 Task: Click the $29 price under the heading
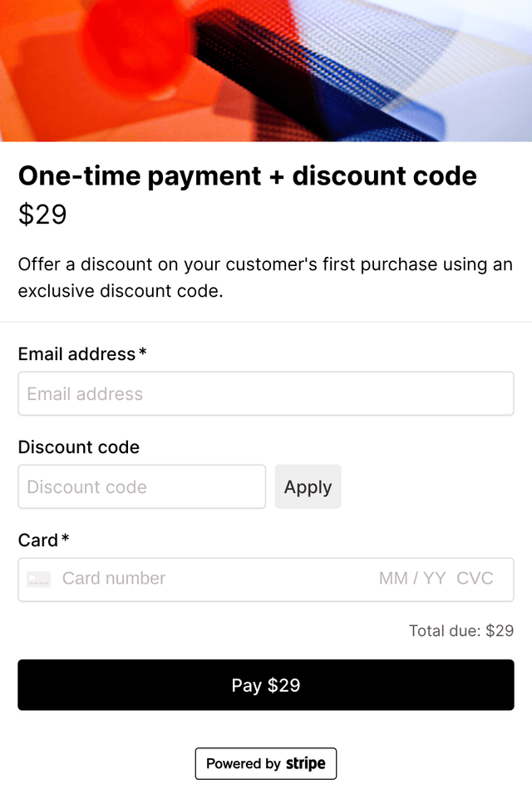click(42, 215)
